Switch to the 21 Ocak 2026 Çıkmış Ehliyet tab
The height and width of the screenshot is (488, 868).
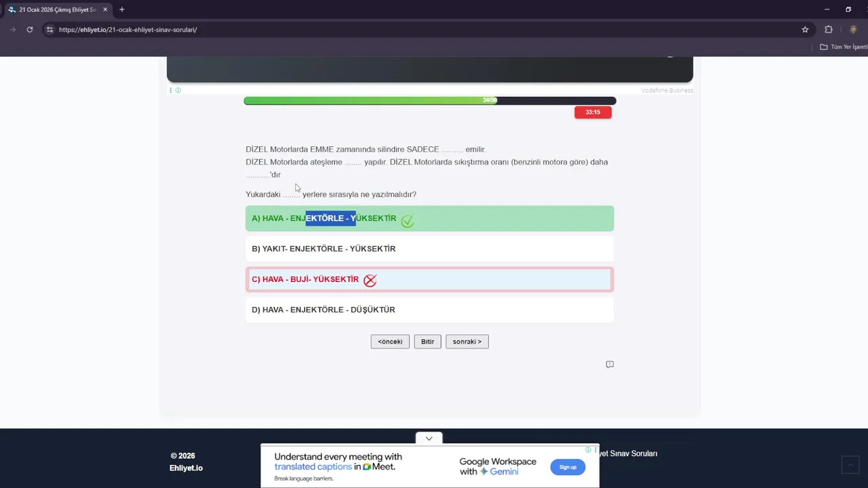coord(58,9)
